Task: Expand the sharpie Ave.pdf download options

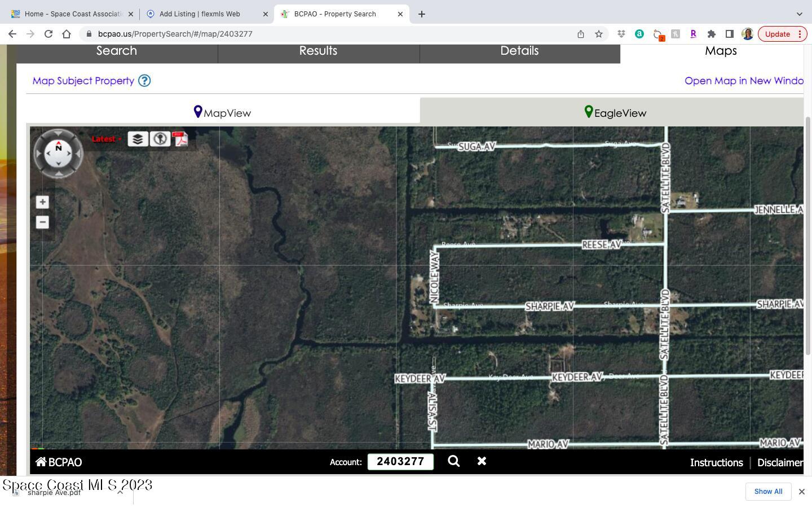Action: click(120, 492)
